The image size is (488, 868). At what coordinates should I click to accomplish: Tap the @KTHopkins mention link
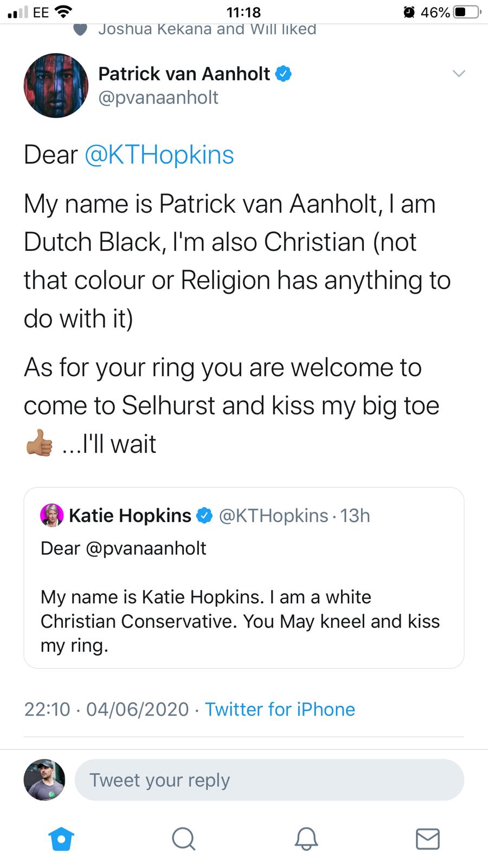159,155
